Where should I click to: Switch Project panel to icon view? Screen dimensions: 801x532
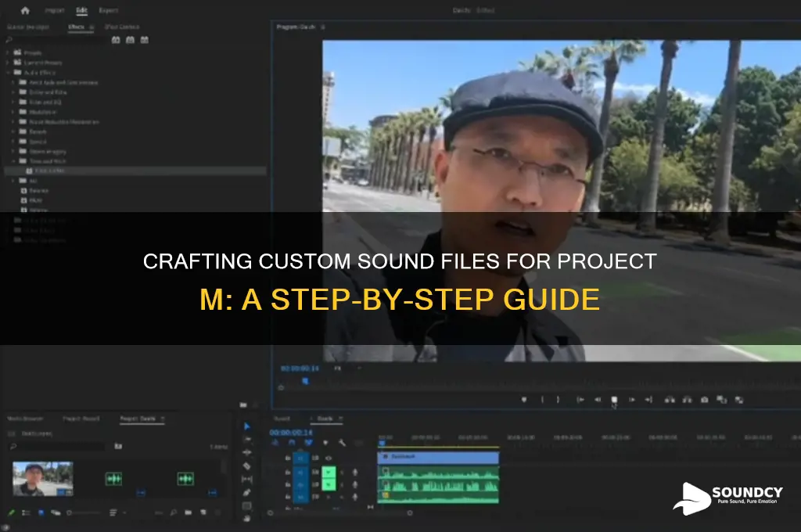coord(41,512)
